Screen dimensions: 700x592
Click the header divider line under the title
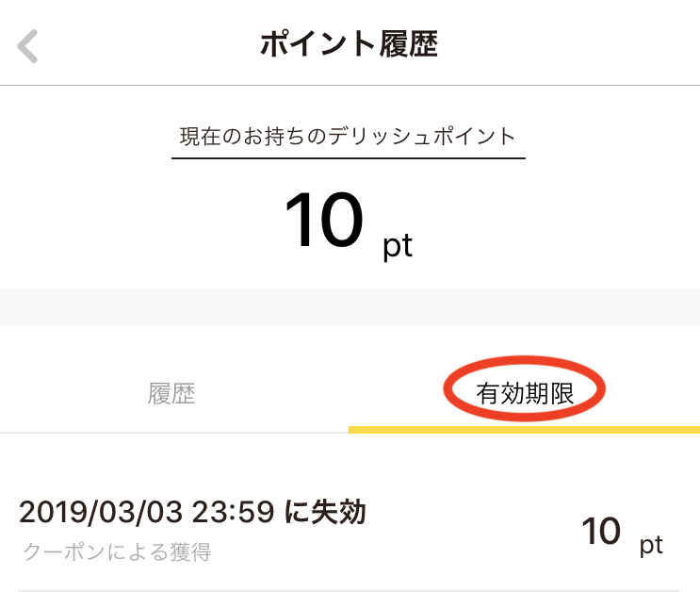pyautogui.click(x=350, y=85)
